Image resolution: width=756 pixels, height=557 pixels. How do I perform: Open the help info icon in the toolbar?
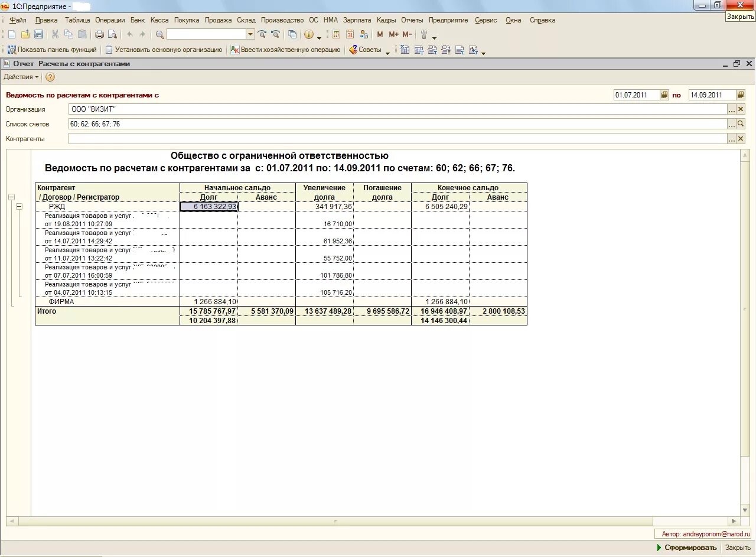[309, 34]
